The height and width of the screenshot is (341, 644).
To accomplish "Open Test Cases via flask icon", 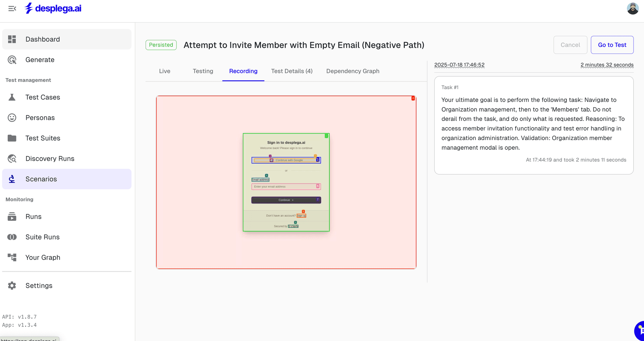I will pyautogui.click(x=12, y=97).
